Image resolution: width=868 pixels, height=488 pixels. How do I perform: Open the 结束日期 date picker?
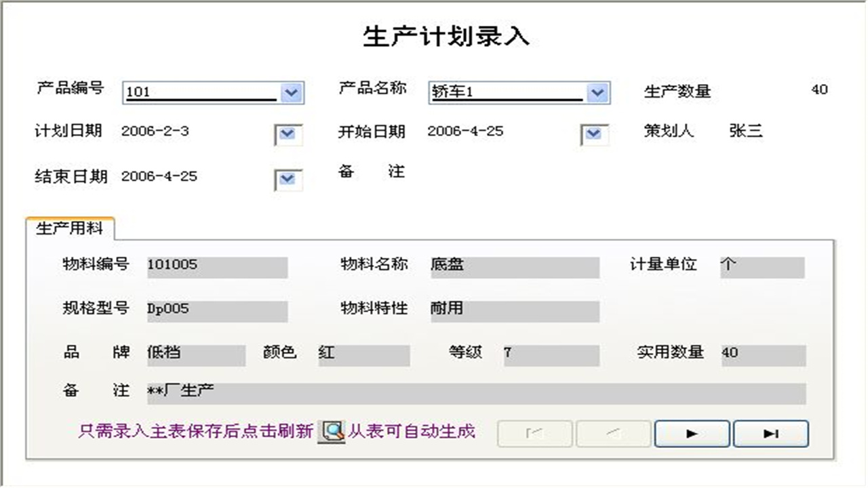[x=288, y=180]
